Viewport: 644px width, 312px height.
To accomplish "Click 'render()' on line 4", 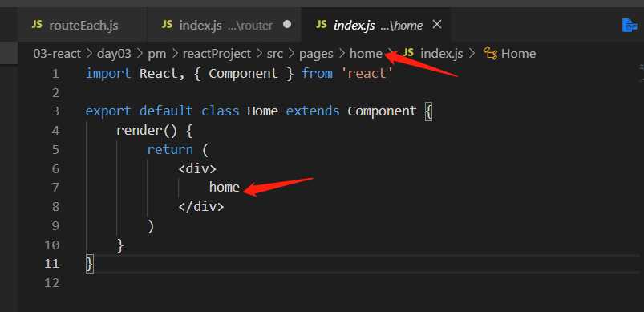I will pos(147,131).
